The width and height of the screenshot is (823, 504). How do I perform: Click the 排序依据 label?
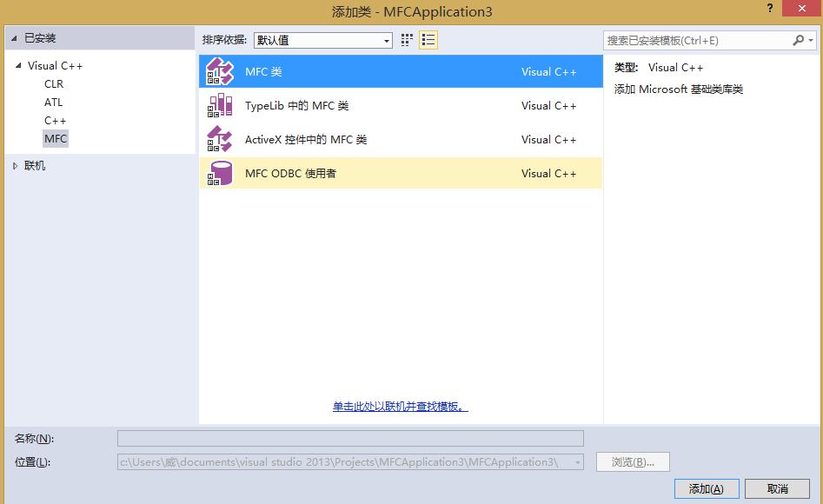(224, 40)
